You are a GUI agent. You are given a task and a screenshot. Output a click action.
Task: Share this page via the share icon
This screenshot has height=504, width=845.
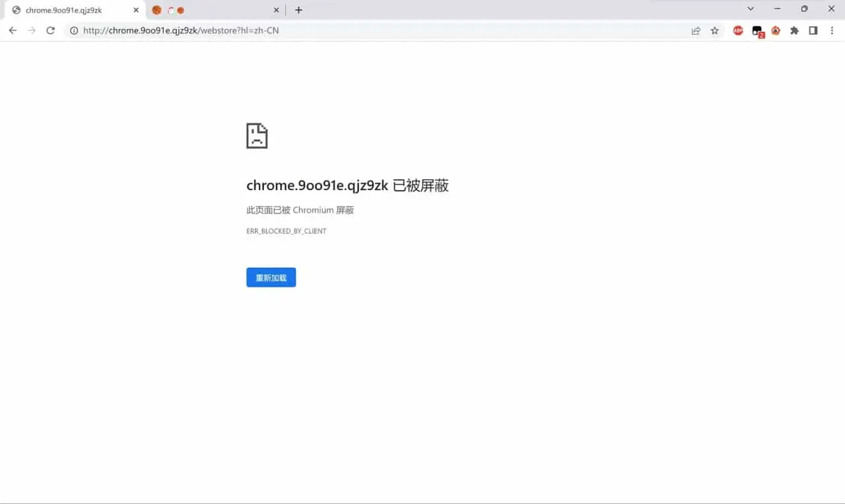tap(696, 30)
